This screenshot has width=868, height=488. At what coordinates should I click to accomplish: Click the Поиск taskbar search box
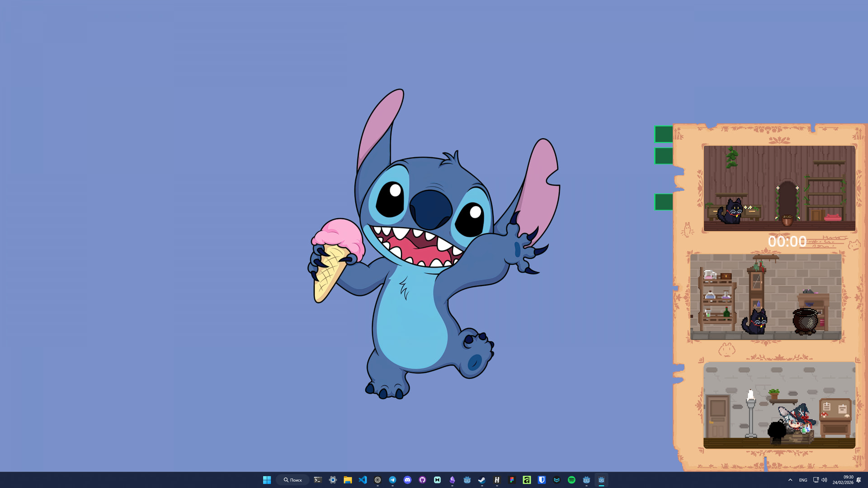(293, 480)
